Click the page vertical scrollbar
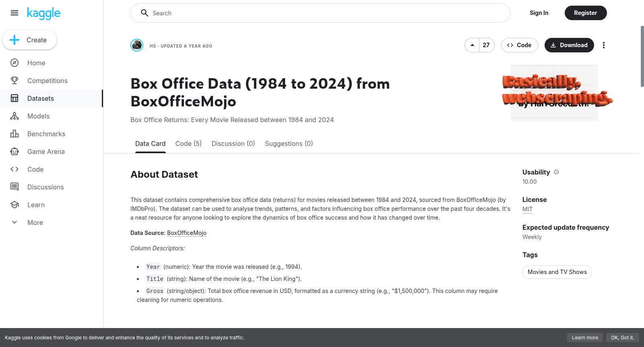644x347 pixels. tap(642, 56)
